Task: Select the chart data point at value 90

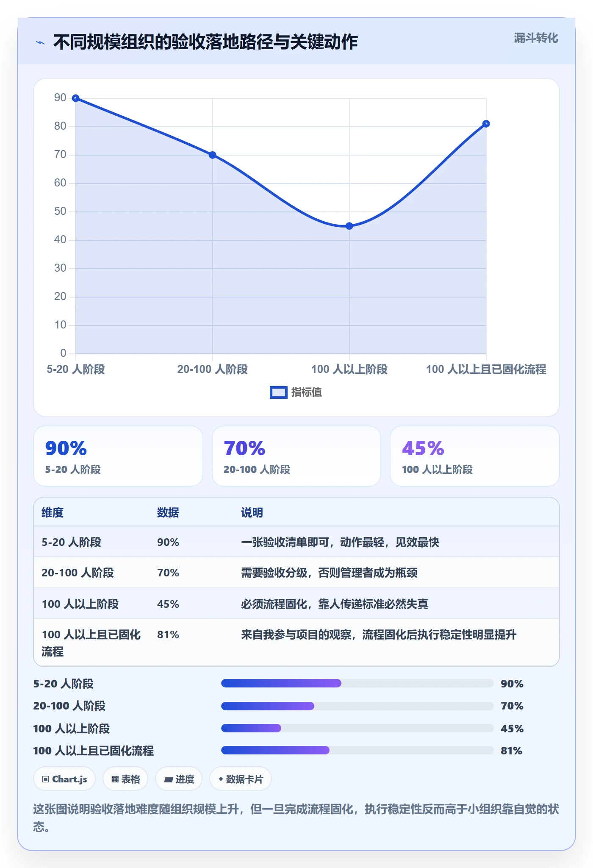Action: point(76,98)
